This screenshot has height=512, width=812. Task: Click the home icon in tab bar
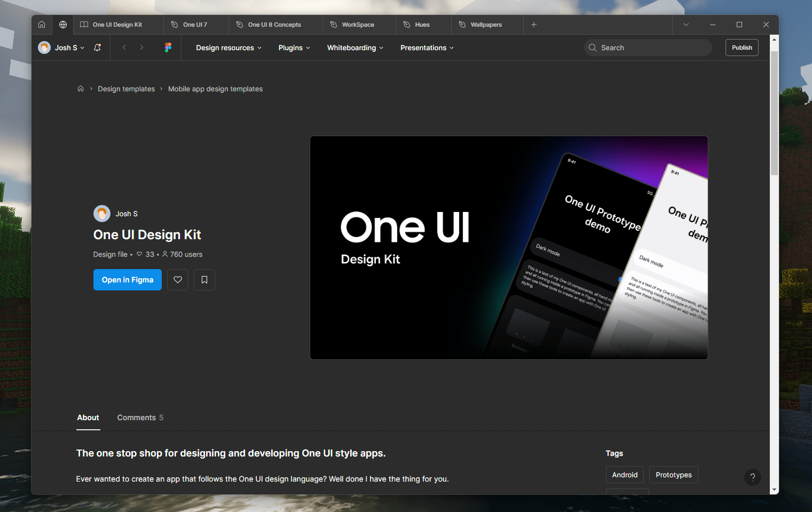click(x=42, y=25)
